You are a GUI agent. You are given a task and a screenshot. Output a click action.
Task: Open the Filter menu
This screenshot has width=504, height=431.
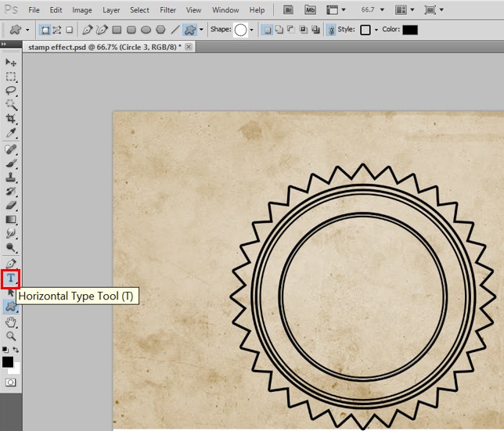click(x=167, y=10)
